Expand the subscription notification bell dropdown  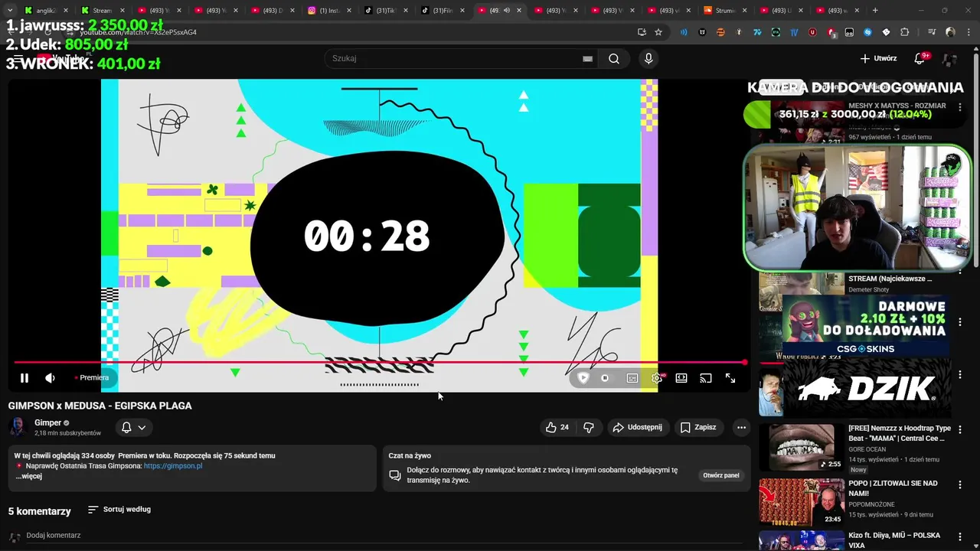134,428
